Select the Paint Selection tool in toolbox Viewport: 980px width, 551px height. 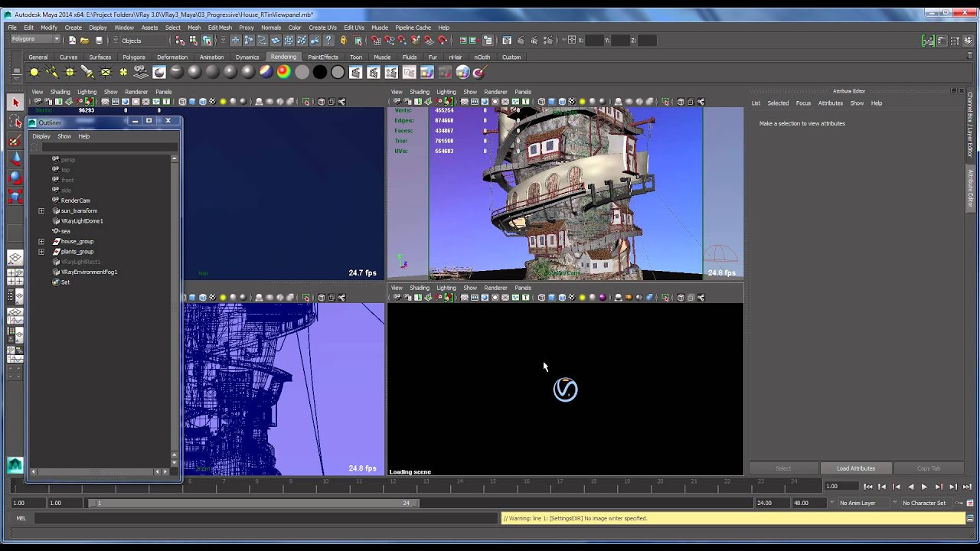15,140
